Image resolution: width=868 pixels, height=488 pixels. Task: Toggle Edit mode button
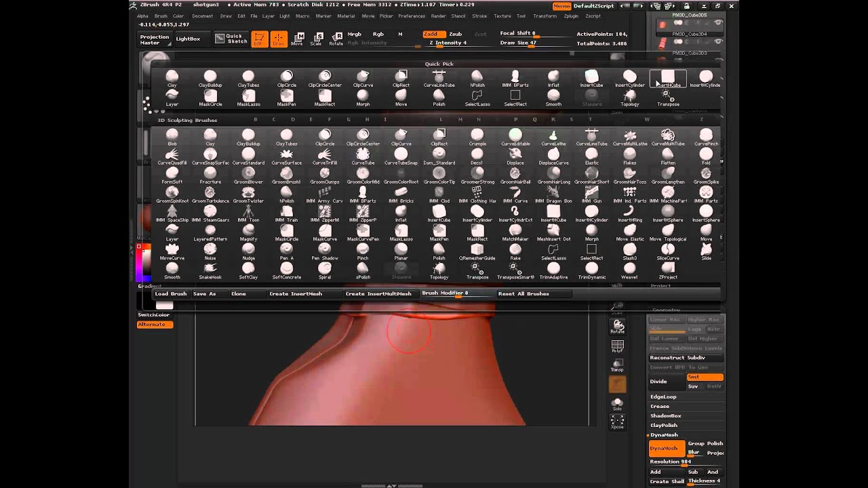tap(259, 39)
